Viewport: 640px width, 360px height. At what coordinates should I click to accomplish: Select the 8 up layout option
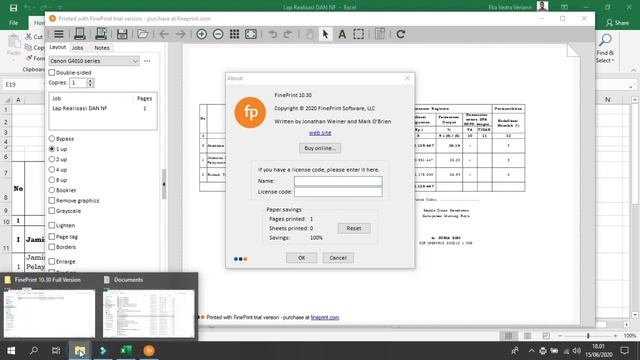(x=52, y=180)
